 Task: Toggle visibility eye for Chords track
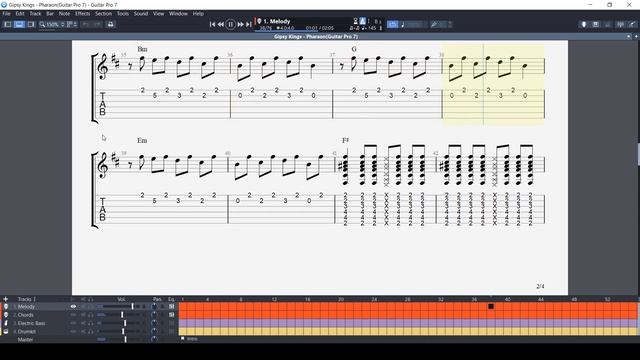(73, 315)
